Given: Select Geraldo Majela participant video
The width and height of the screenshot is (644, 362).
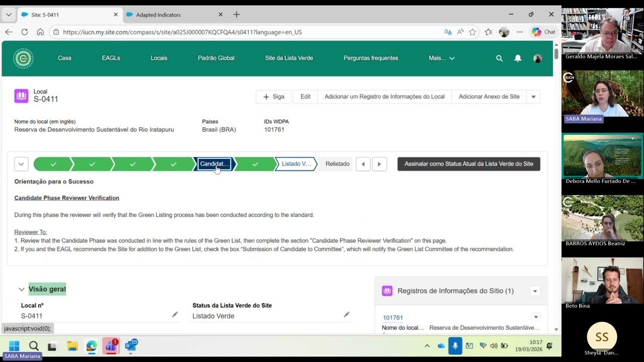Looking at the screenshot, I should [602, 31].
